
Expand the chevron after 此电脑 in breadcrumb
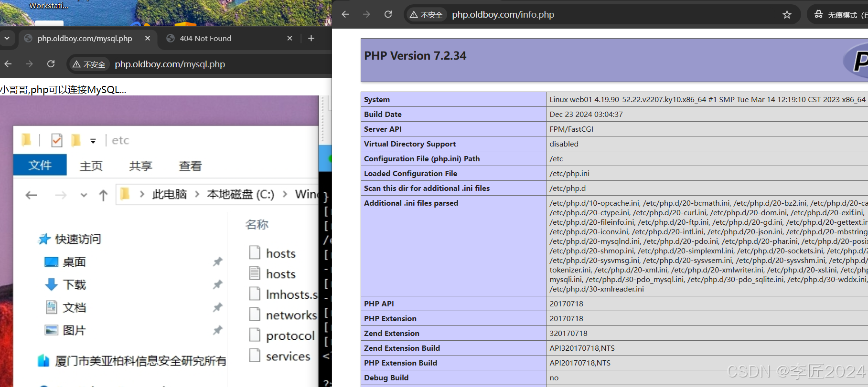pyautogui.click(x=197, y=194)
